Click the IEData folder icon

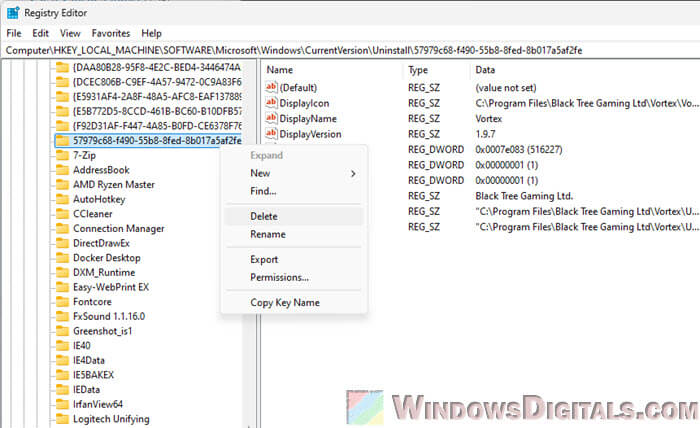pyautogui.click(x=62, y=390)
